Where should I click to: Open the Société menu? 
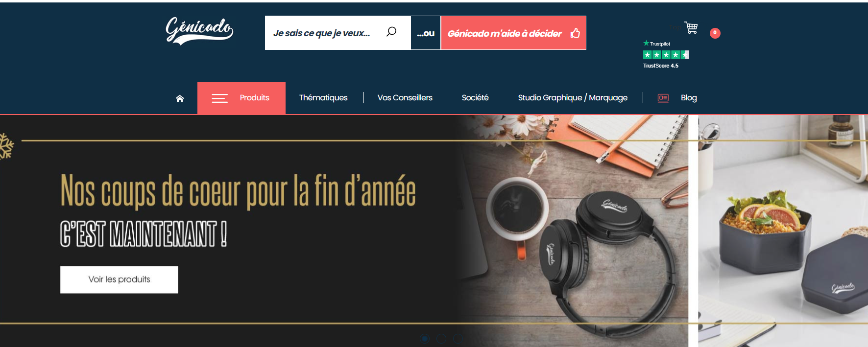pyautogui.click(x=475, y=98)
